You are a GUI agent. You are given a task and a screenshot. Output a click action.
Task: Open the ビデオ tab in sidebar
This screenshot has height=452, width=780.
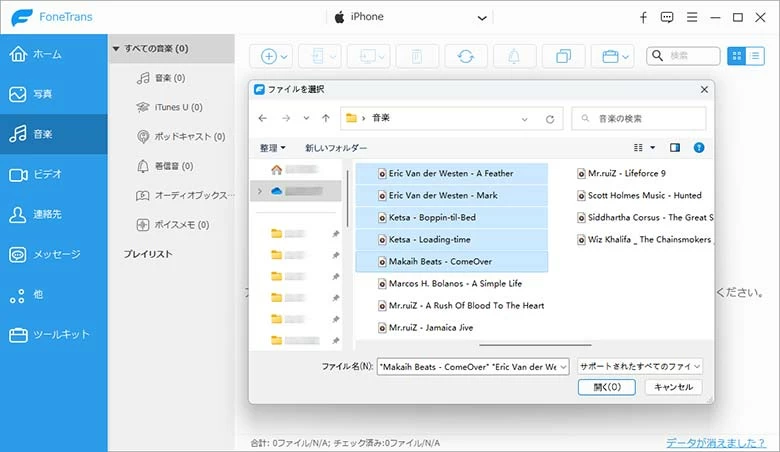pyautogui.click(x=47, y=174)
